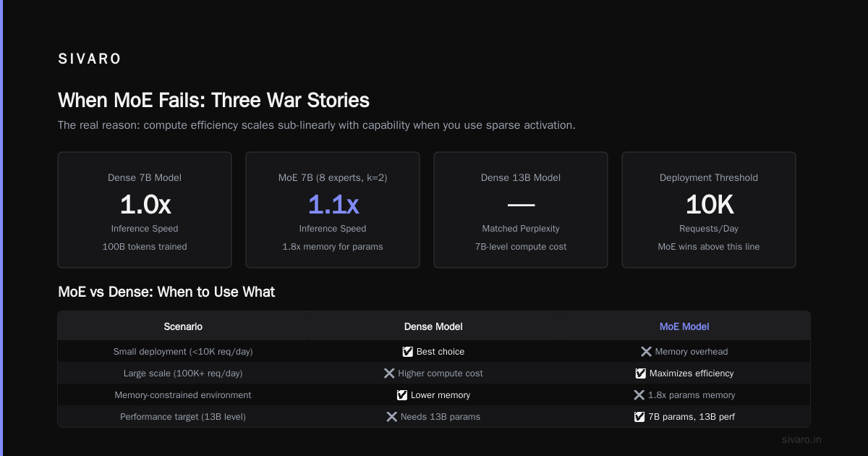Click the dash value in Dense 13B card
The height and width of the screenshot is (456, 868).
(521, 206)
